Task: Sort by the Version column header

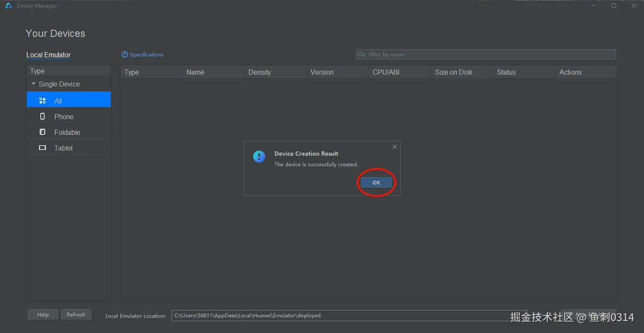Action: (337, 72)
